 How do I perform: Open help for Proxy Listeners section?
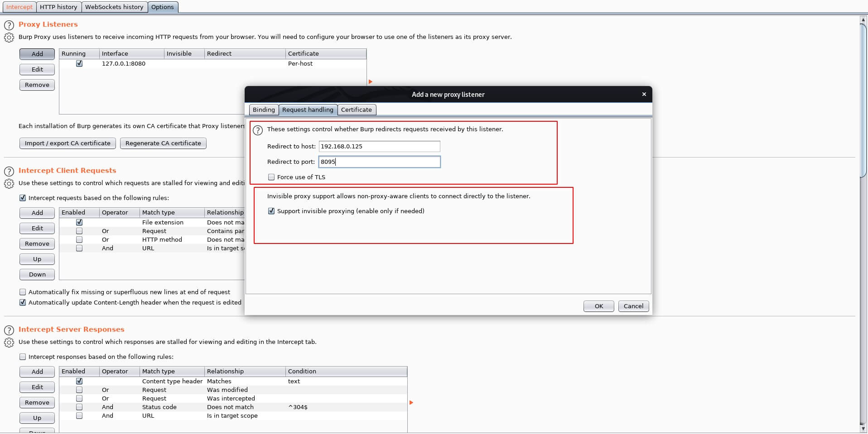click(x=9, y=25)
